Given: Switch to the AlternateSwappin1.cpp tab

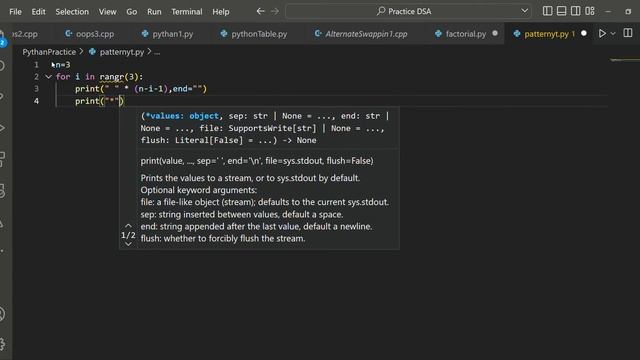Looking at the screenshot, I should click(361, 34).
